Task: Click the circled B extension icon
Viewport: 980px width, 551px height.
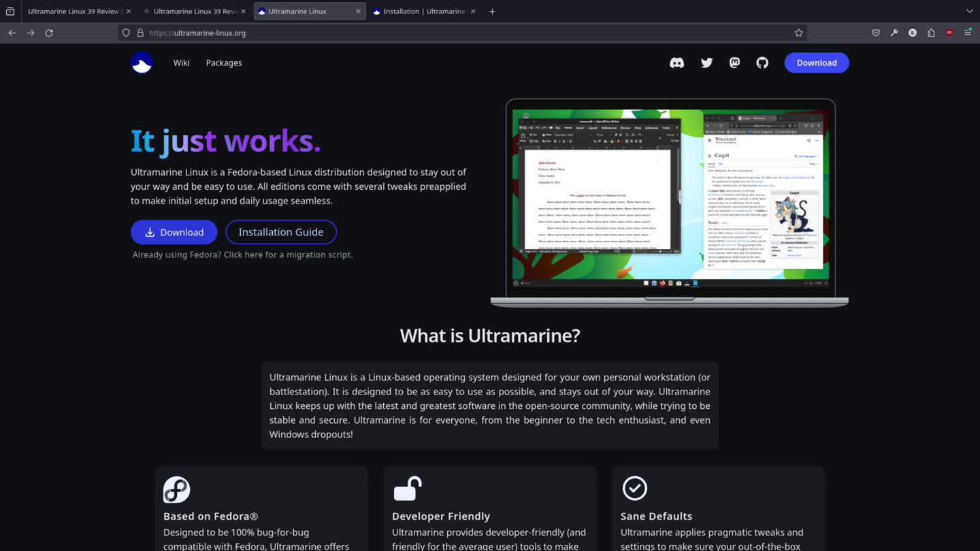Action: (x=913, y=33)
